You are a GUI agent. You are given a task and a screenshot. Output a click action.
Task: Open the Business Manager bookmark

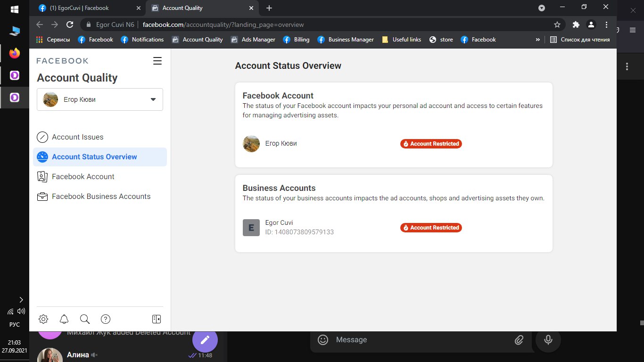point(346,40)
